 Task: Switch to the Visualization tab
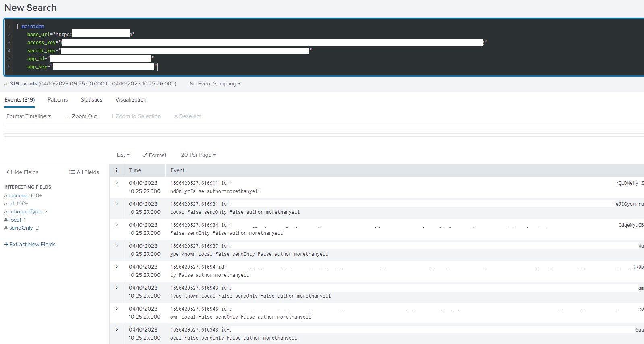pyautogui.click(x=131, y=99)
